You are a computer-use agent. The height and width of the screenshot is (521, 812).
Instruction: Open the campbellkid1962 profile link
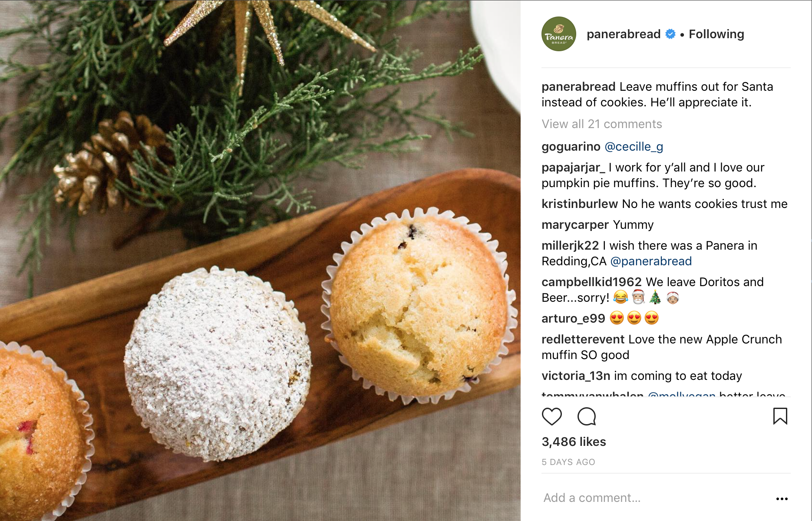591,282
